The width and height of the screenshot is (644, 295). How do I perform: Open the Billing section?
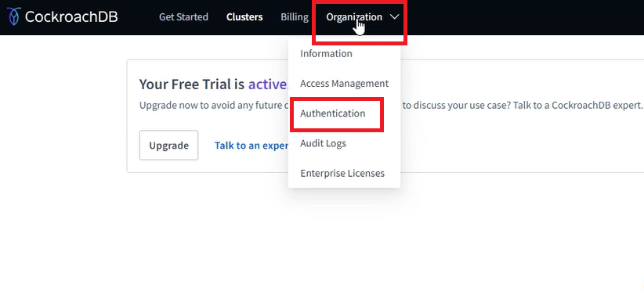point(295,16)
